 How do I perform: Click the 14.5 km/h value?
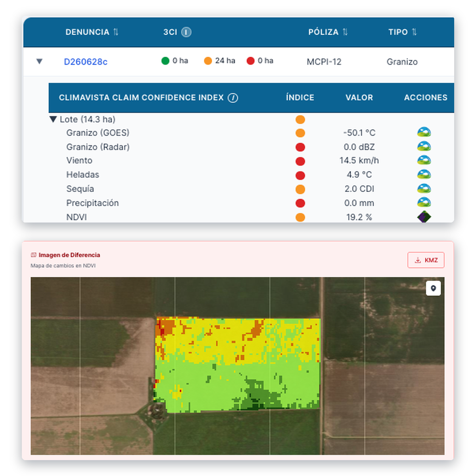coord(359,161)
